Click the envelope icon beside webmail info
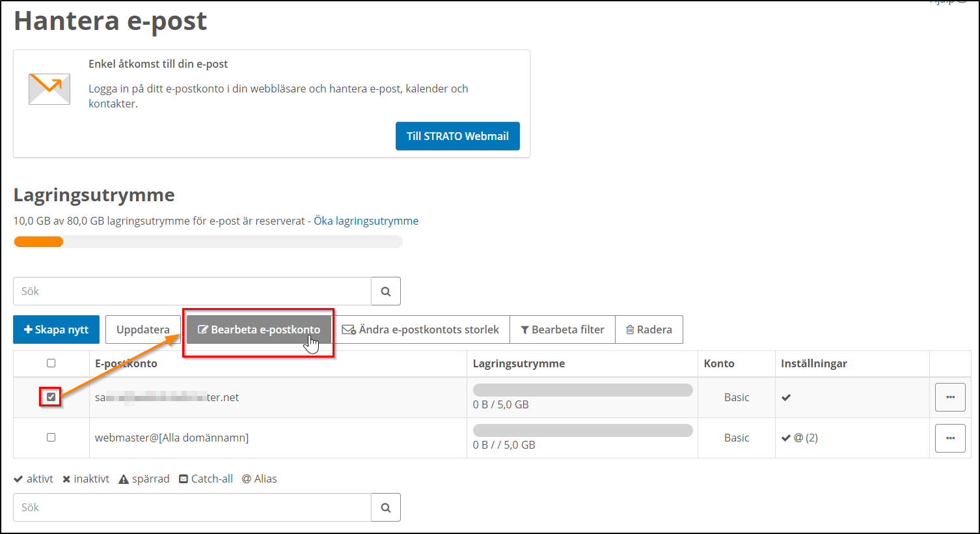Viewport: 980px width, 534px height. 49,89
